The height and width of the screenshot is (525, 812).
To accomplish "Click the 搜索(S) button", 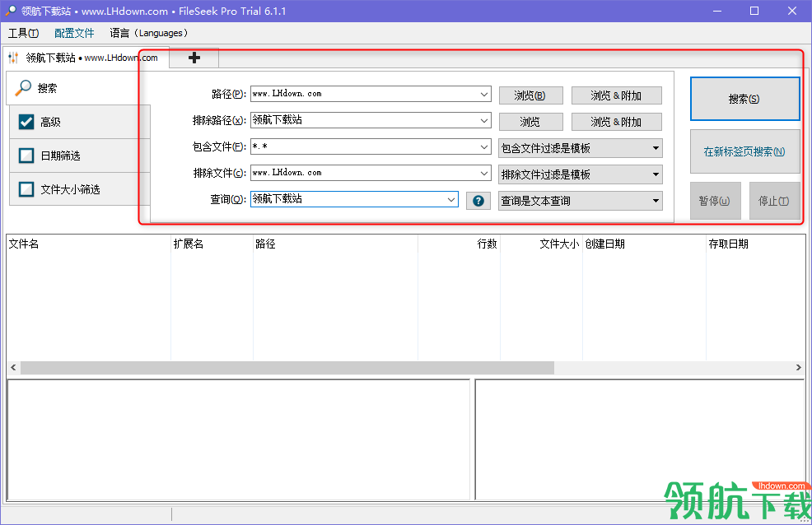I will pos(744,99).
